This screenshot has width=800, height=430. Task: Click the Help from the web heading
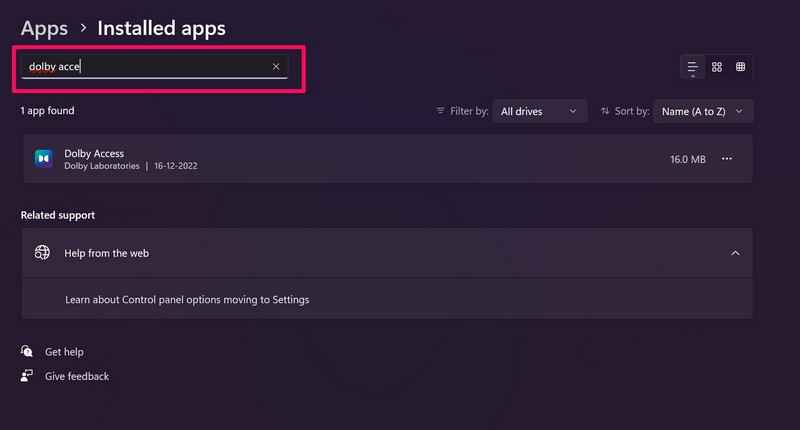[107, 253]
